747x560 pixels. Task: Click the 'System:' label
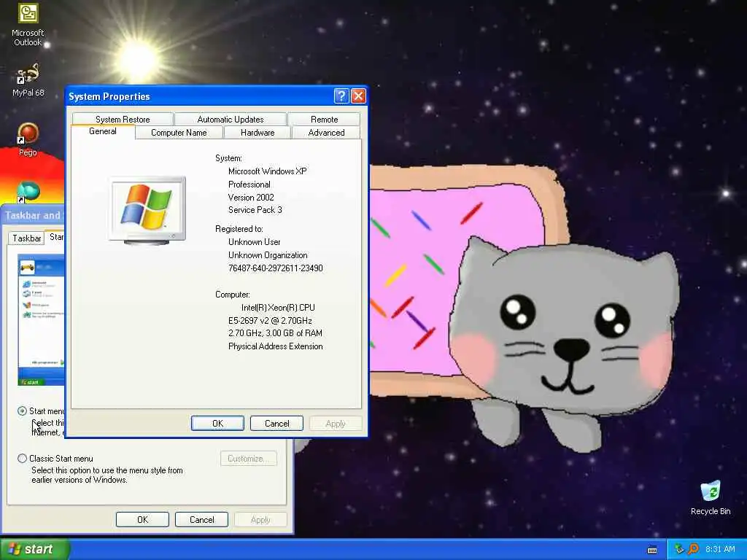(x=228, y=158)
